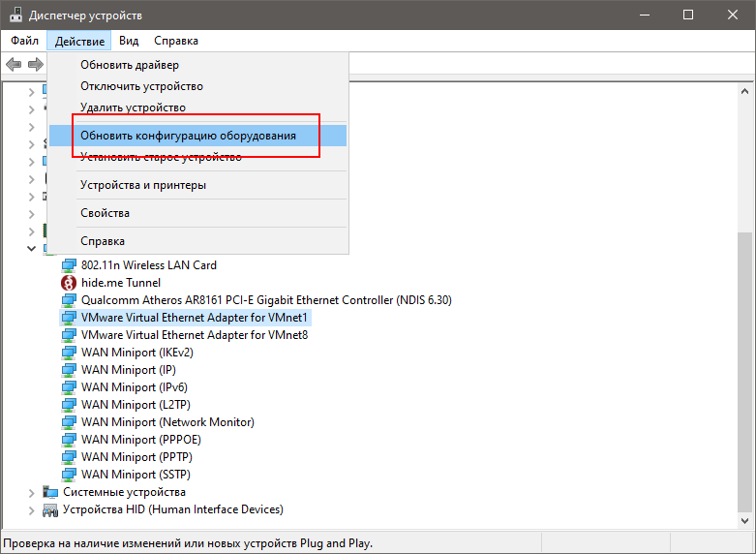Expand the Системные устройства node
Image resolution: width=756 pixels, height=554 pixels.
coord(31,493)
